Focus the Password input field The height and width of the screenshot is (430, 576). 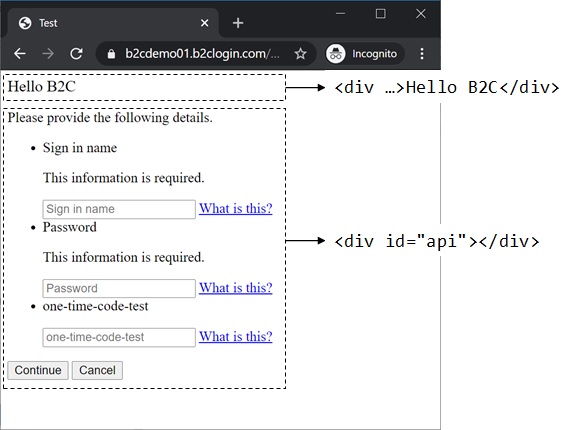[x=119, y=289]
